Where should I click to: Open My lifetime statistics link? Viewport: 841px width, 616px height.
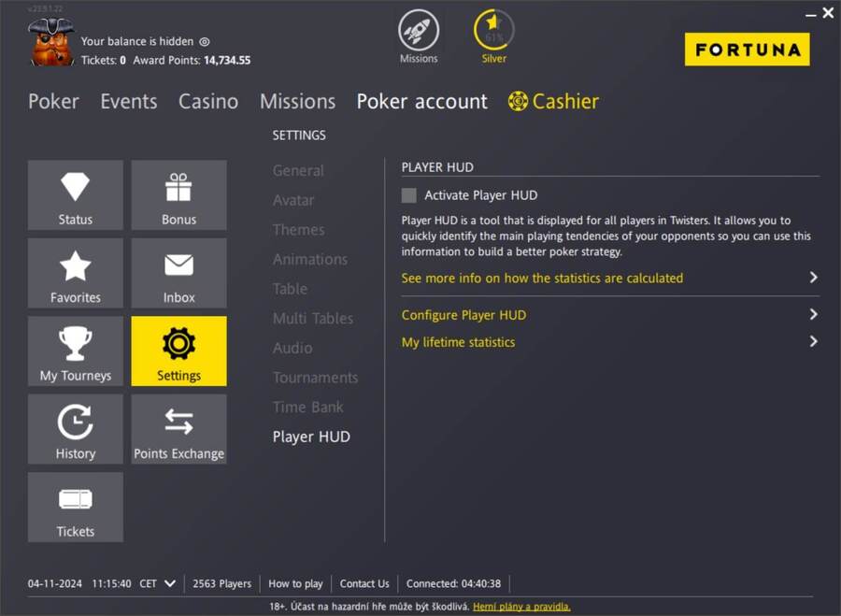tap(458, 342)
